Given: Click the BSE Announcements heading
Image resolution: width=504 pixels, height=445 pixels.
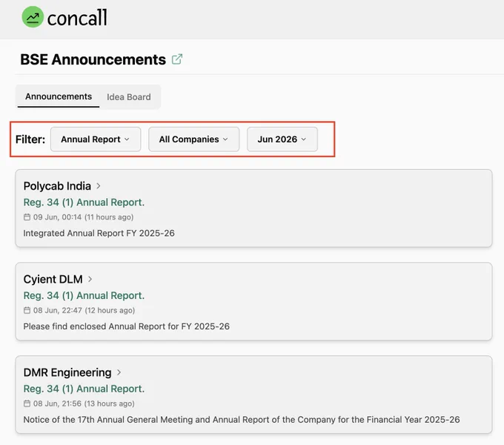Looking at the screenshot, I should pyautogui.click(x=93, y=59).
